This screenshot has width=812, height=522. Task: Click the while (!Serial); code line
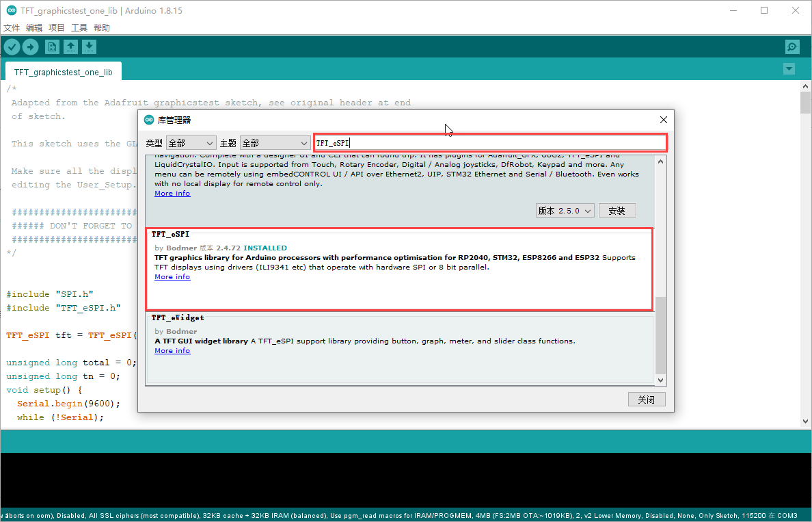(60, 417)
